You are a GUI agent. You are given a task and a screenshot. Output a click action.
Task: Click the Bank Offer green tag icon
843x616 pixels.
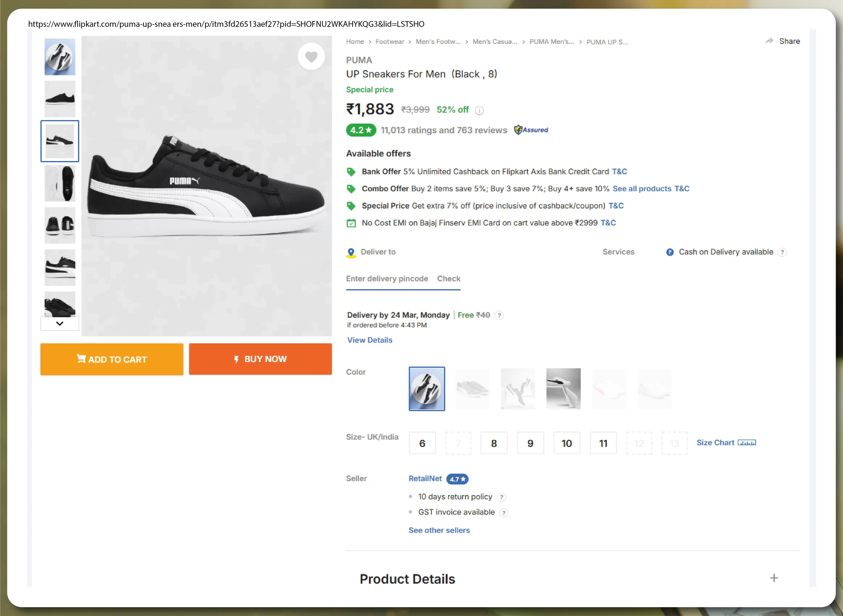pos(351,172)
